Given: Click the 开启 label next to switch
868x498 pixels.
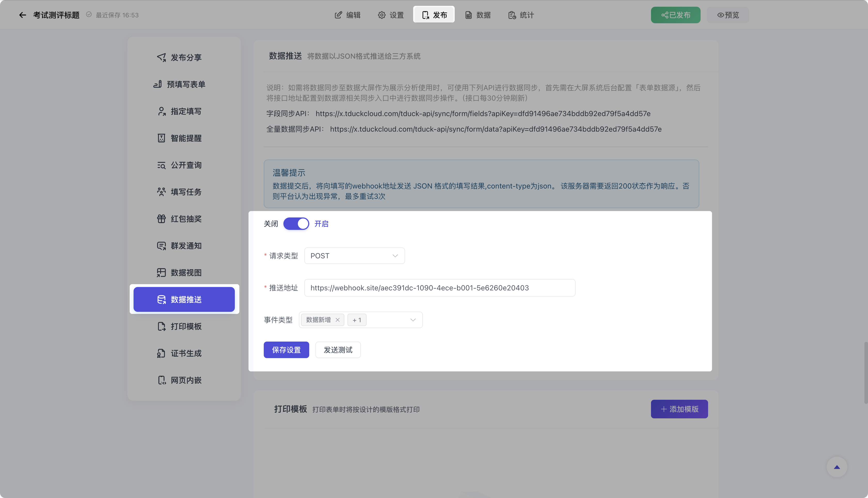Looking at the screenshot, I should [x=321, y=224].
